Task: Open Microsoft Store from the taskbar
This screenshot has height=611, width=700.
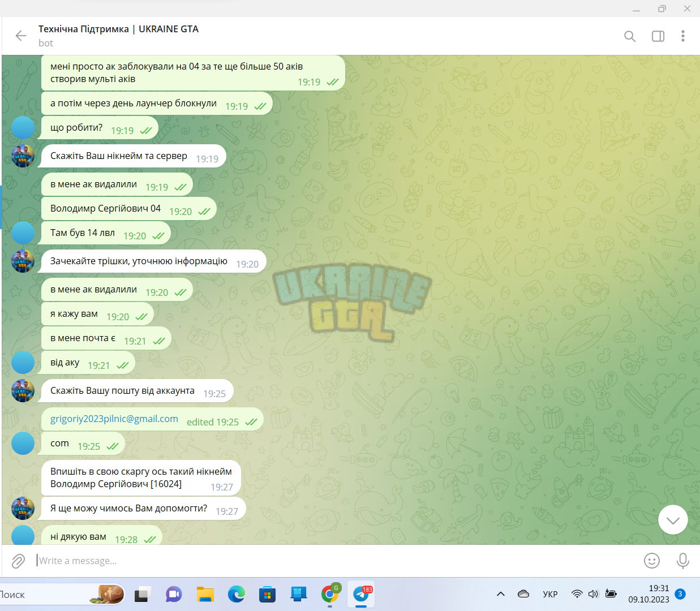Action: click(x=267, y=594)
